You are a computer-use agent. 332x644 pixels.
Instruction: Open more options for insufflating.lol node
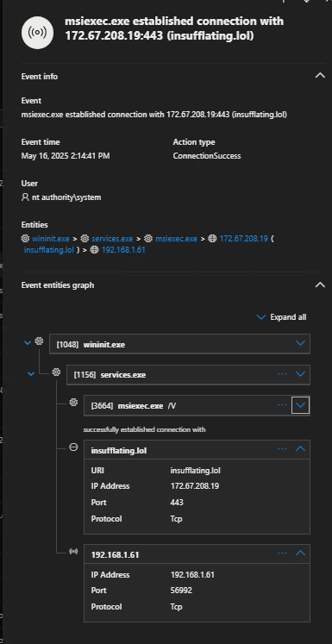pos(282,449)
